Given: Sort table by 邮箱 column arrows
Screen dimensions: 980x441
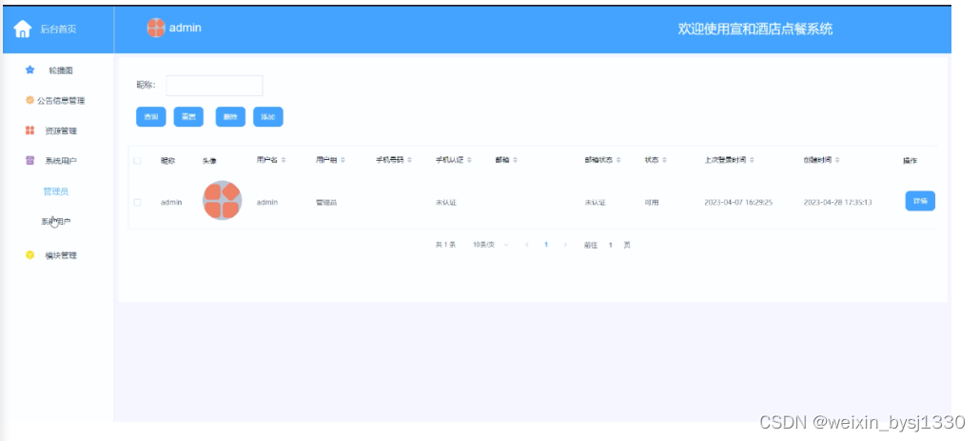Looking at the screenshot, I should 516,160.
